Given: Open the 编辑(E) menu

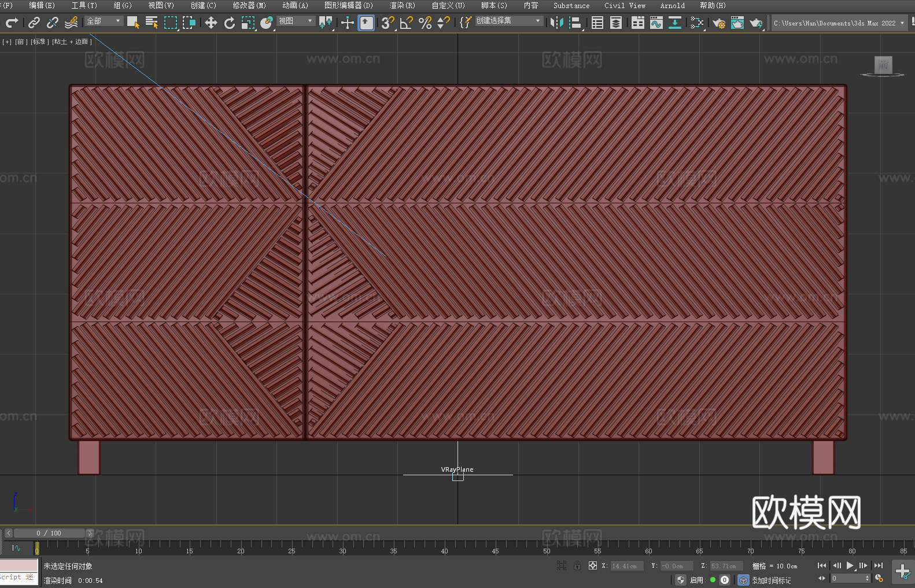Looking at the screenshot, I should coord(42,5).
